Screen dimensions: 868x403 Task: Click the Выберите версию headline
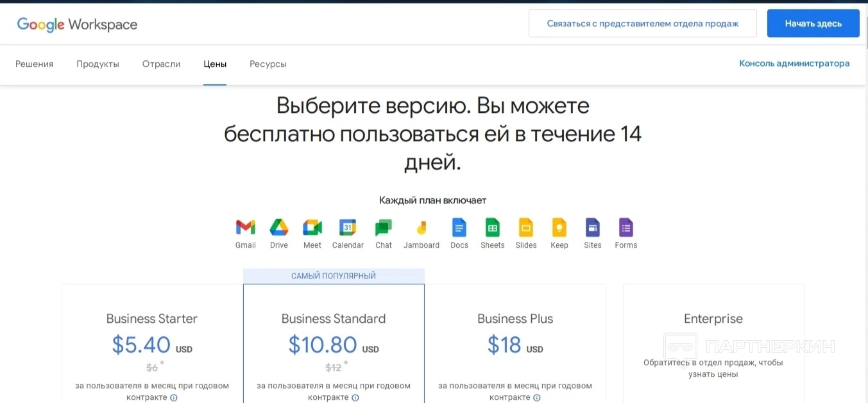433,133
